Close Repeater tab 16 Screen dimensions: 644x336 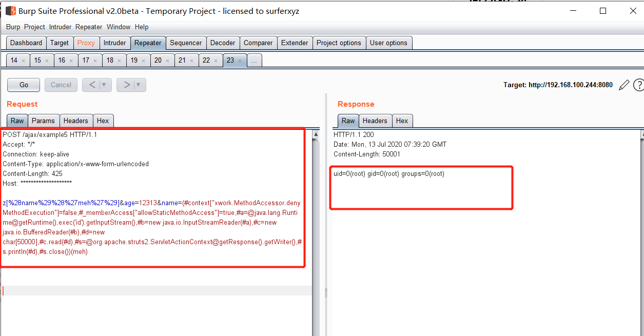[71, 61]
